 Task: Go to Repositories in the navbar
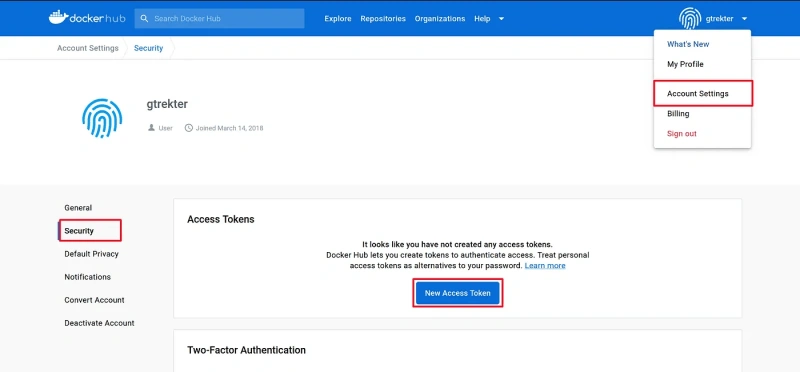383,18
